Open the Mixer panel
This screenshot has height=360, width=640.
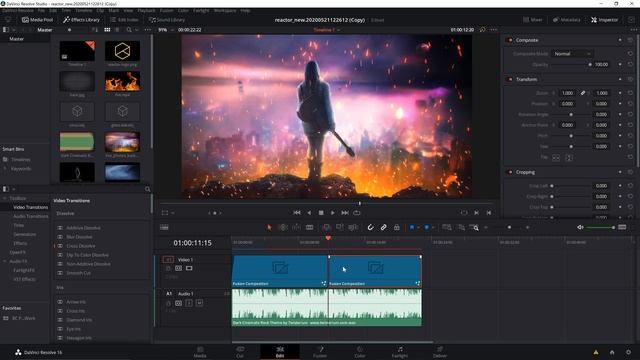pos(532,20)
